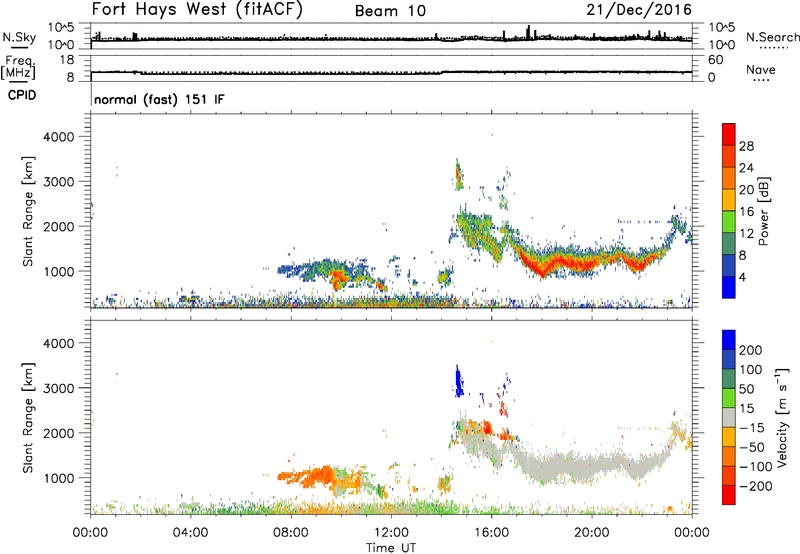Click the '-15' value on the velocity colorbar
Screen dimensions: 800x554
click(752, 427)
